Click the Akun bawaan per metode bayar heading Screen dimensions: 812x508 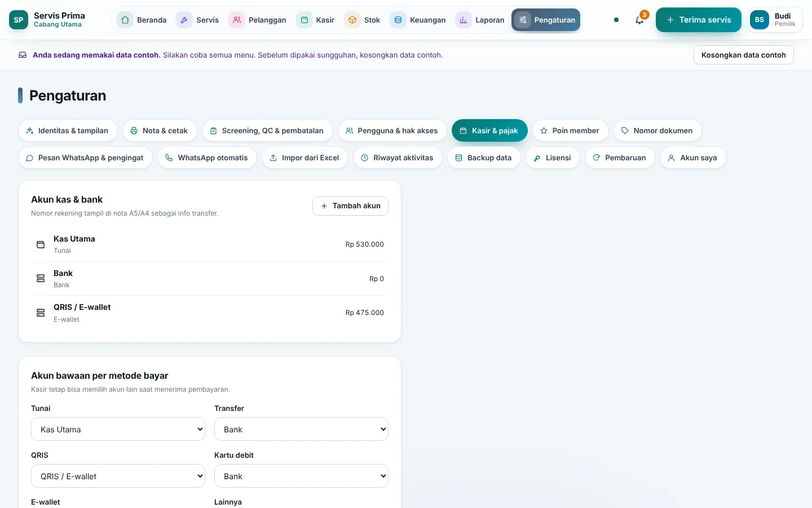click(100, 376)
